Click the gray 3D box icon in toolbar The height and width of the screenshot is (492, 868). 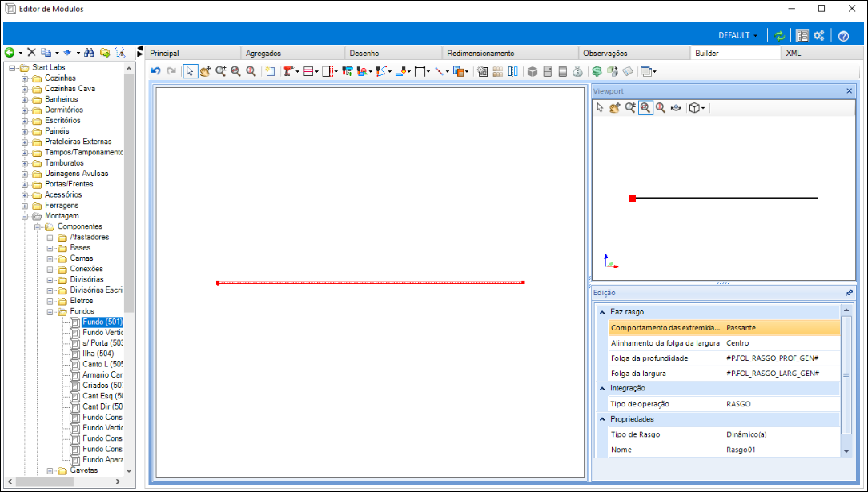pos(532,71)
